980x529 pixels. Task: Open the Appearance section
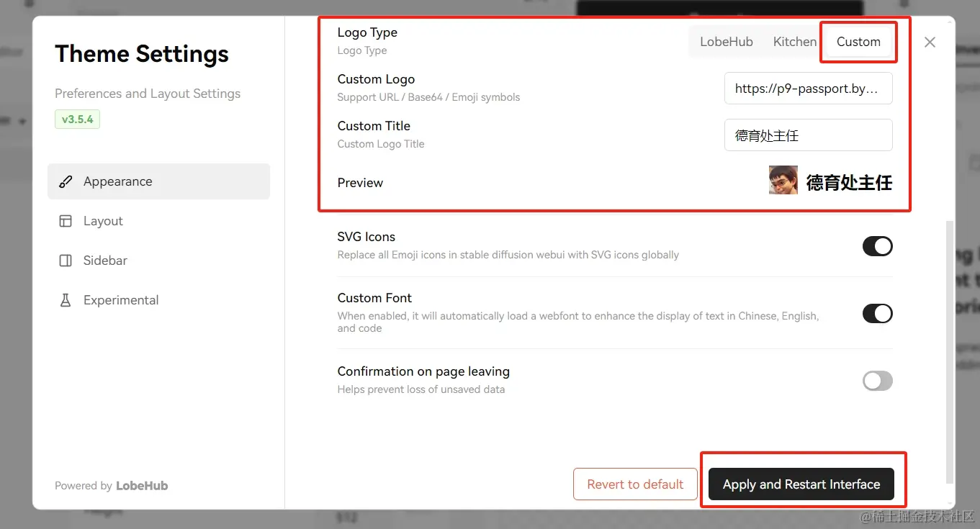coord(158,181)
